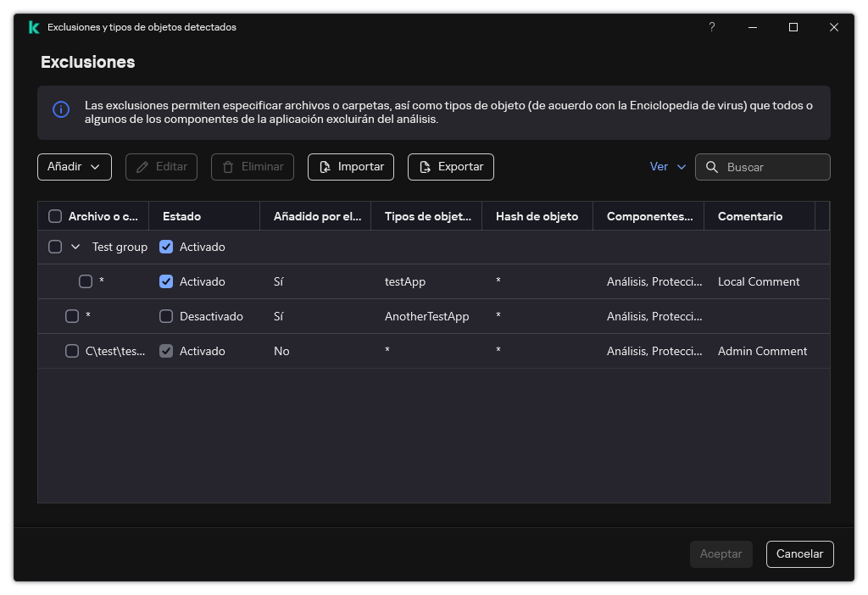Screen dimensions: 868x595
Task: Click the pencil icon on Editar
Action: pos(142,167)
